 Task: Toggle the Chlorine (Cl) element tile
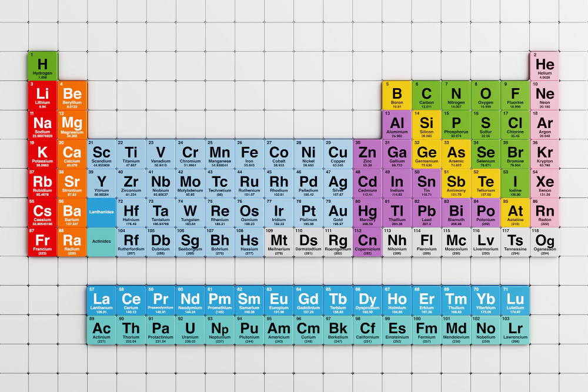(516, 124)
